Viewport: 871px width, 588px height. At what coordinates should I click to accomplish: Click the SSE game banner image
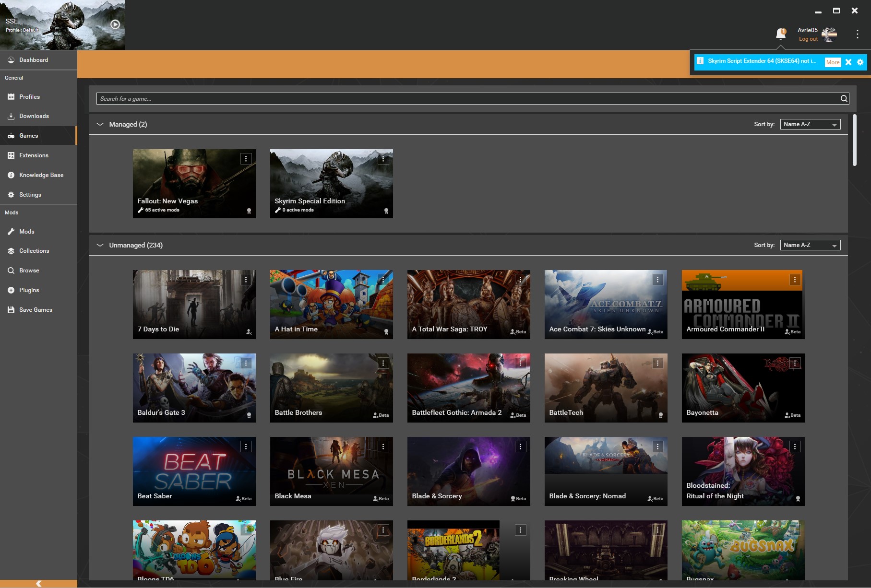pos(62,25)
